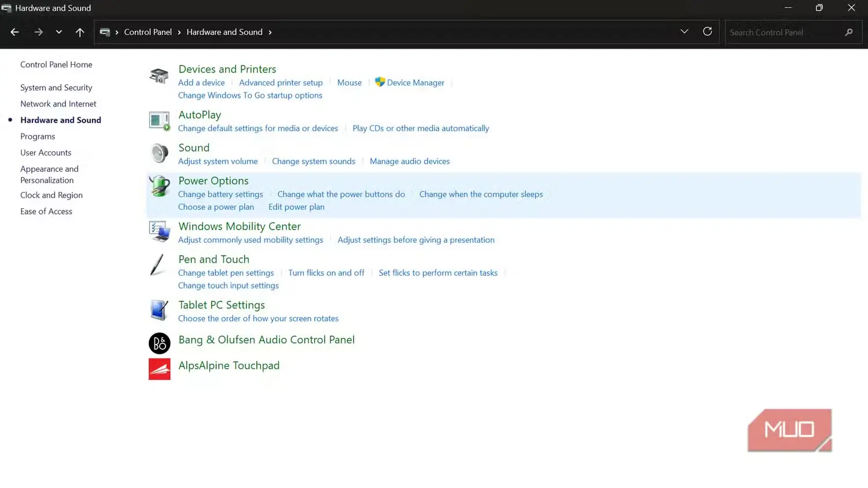Click the Tablet PC Settings icon

click(159, 310)
